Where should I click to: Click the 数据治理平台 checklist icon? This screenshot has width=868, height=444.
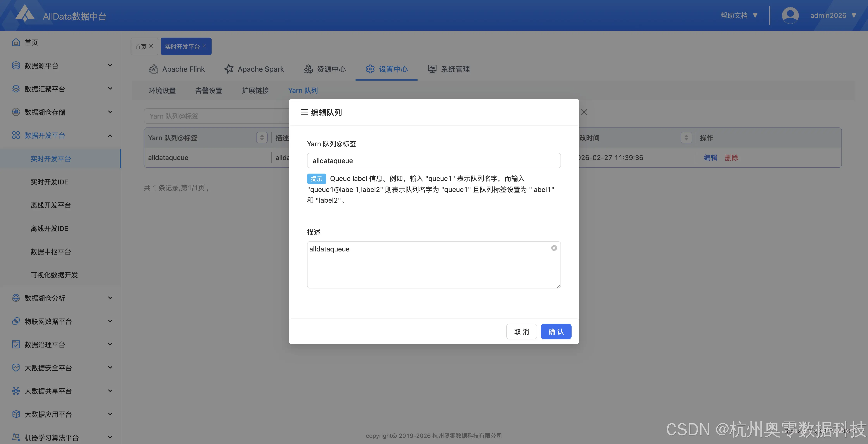(16, 344)
